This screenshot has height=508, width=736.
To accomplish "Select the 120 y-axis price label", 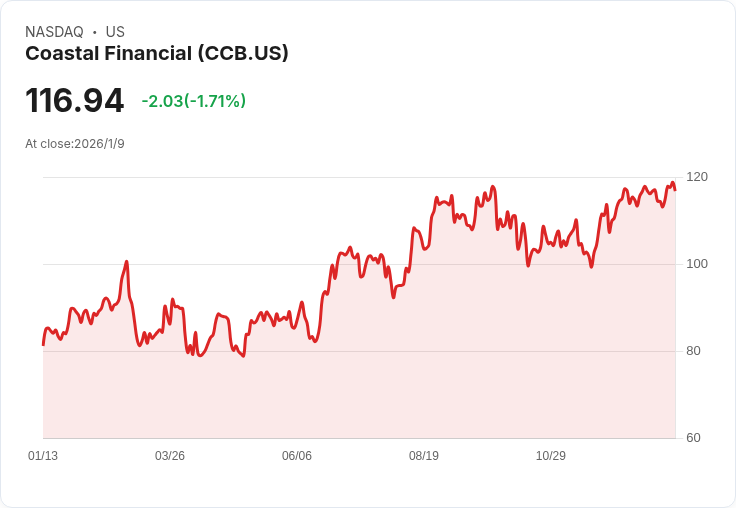I will click(697, 177).
